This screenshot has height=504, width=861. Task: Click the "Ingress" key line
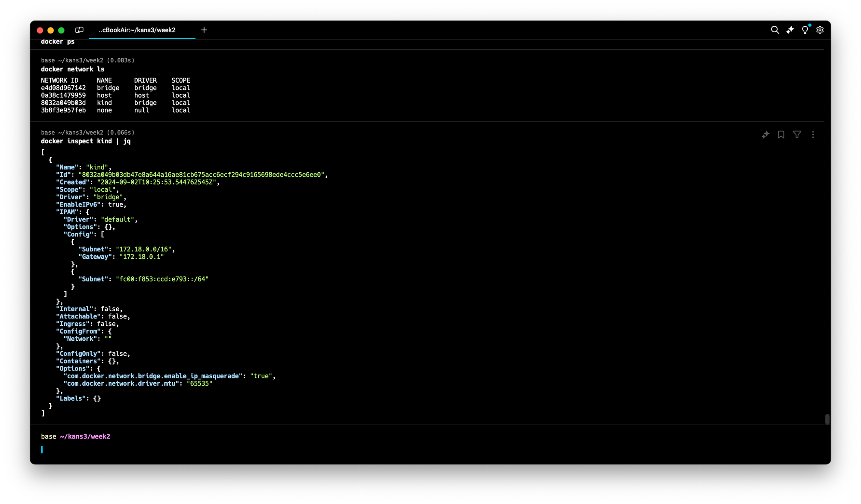click(87, 324)
